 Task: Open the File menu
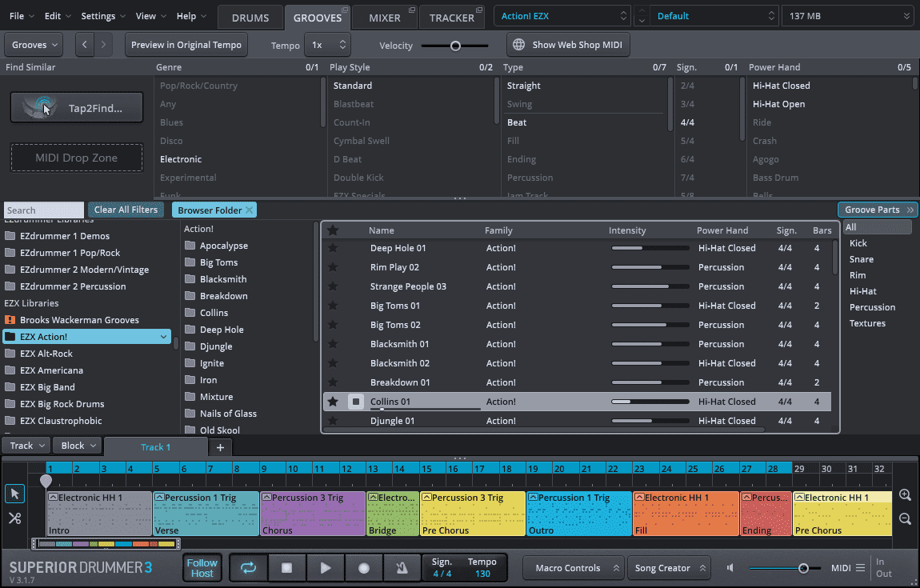coord(22,16)
